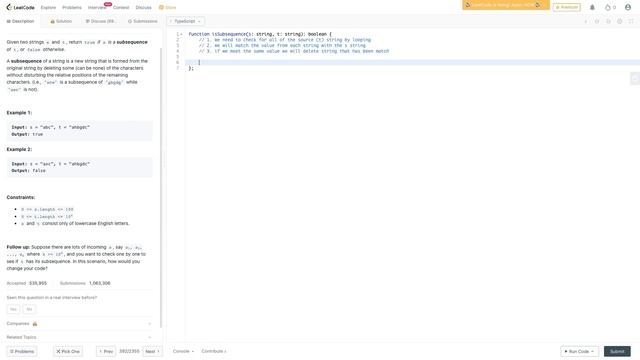640x360 pixels.
Task: Click comment line 2 in editor
Action: click(x=285, y=40)
